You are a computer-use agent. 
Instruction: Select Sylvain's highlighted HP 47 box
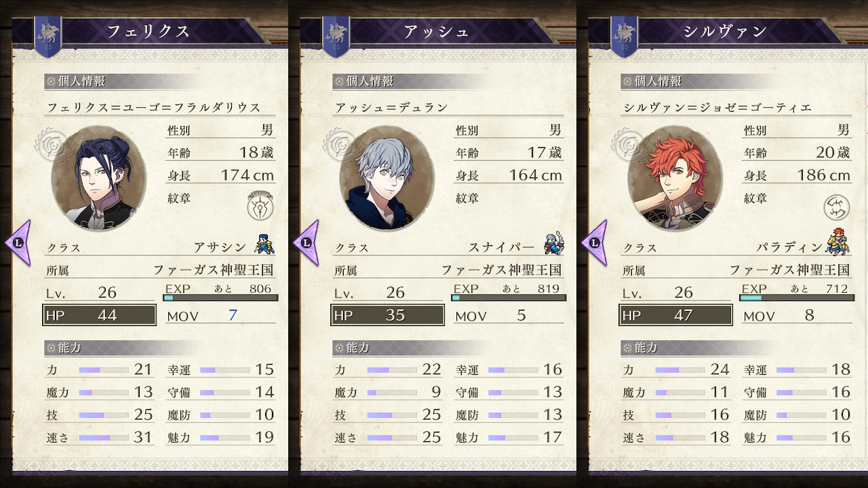tap(676, 315)
